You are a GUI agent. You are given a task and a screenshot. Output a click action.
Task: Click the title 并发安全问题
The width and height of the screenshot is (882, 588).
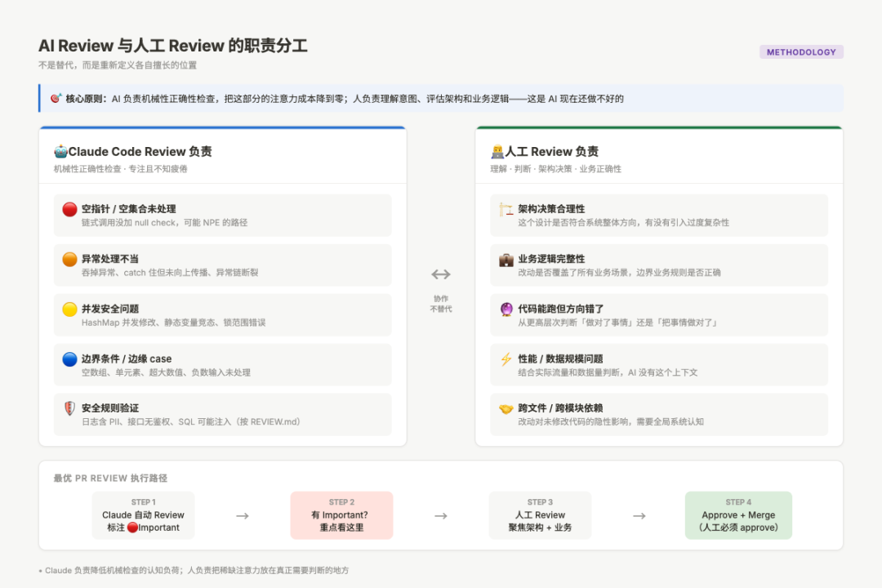(110, 309)
